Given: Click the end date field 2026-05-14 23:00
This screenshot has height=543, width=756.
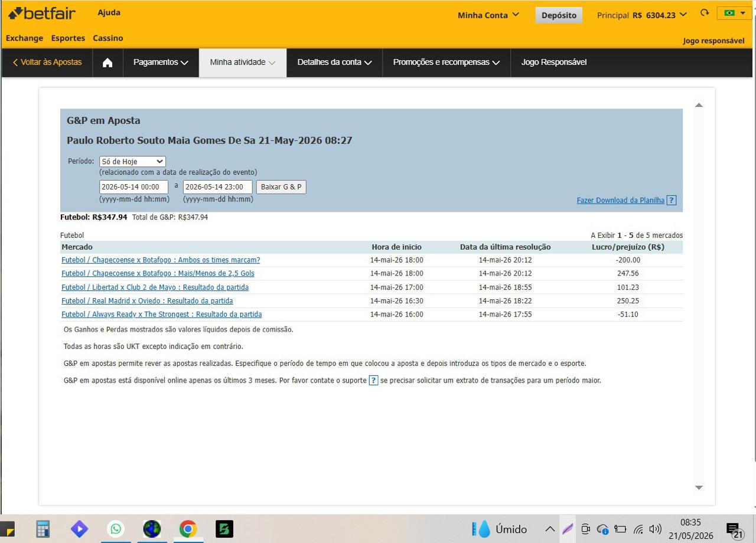Looking at the screenshot, I should click(x=218, y=187).
